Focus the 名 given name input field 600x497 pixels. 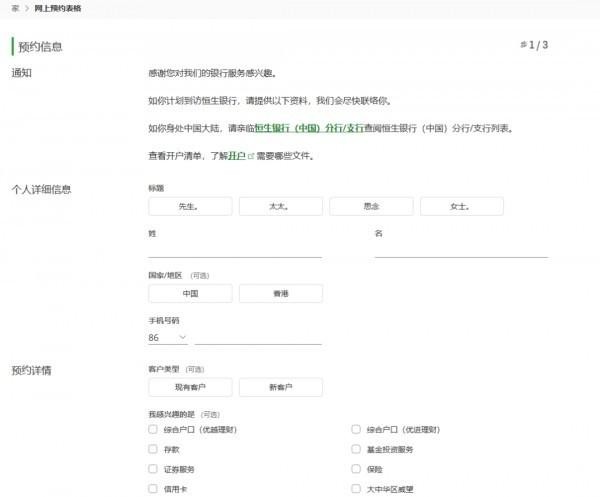tap(461, 251)
